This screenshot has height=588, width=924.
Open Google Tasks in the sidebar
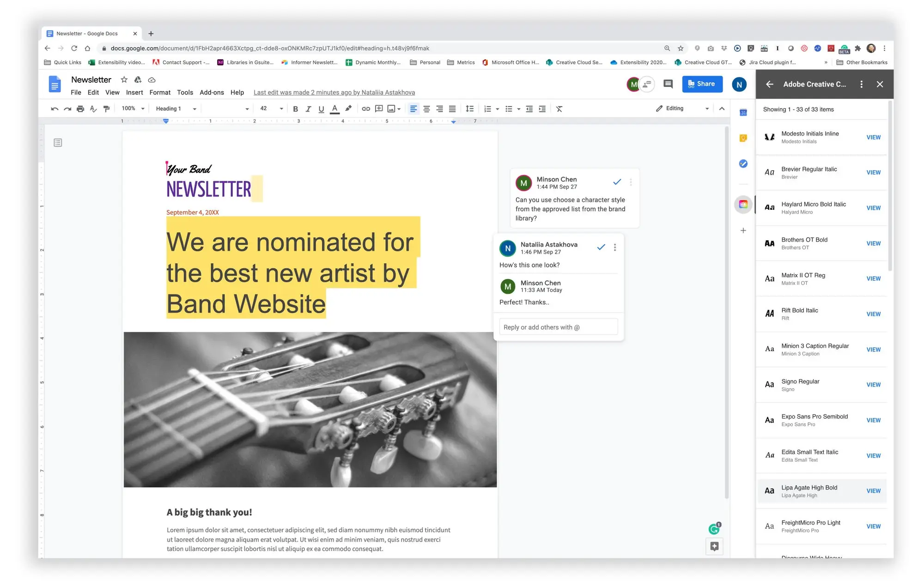point(743,163)
